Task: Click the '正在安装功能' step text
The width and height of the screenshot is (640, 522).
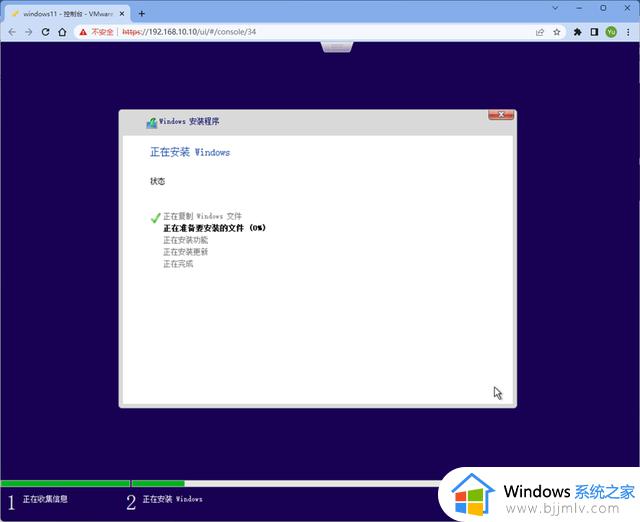Action: tap(186, 240)
